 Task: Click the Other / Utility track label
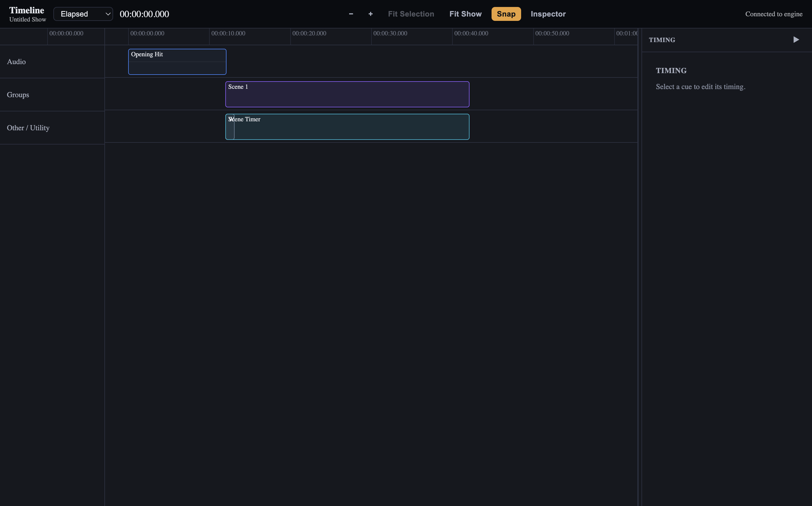click(x=28, y=128)
